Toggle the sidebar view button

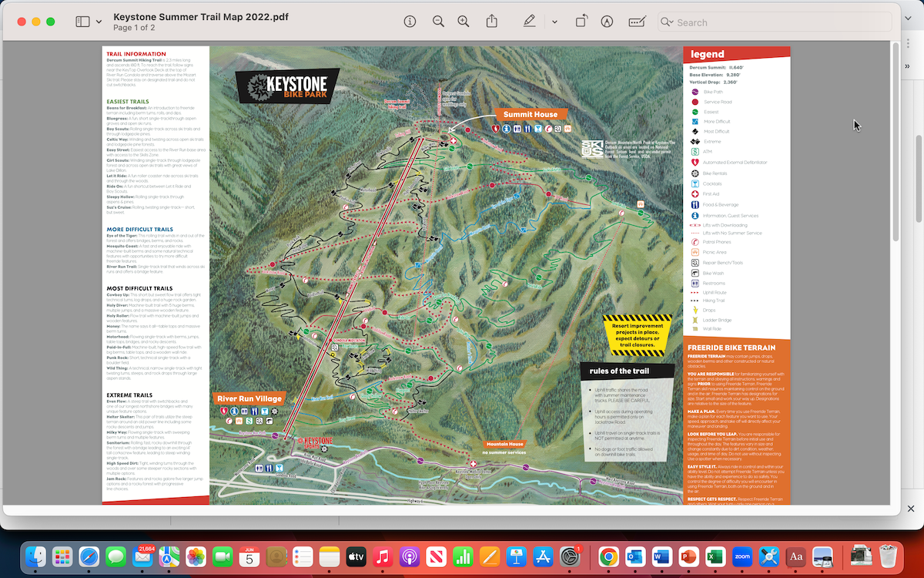[x=82, y=22]
